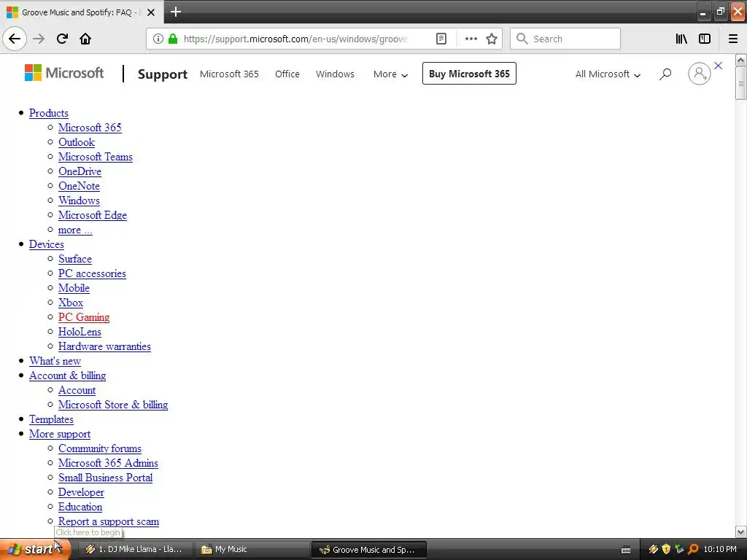Expand the All Microsoft dropdown

click(x=608, y=74)
